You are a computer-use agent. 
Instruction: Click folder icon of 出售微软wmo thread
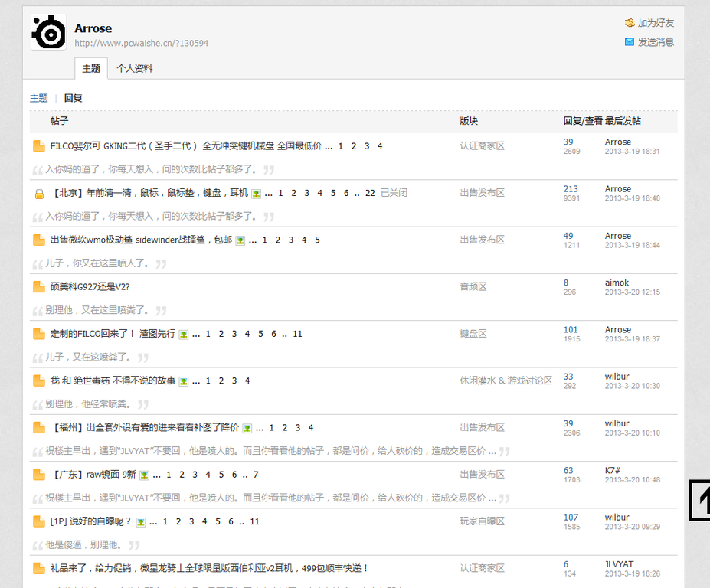tap(39, 240)
